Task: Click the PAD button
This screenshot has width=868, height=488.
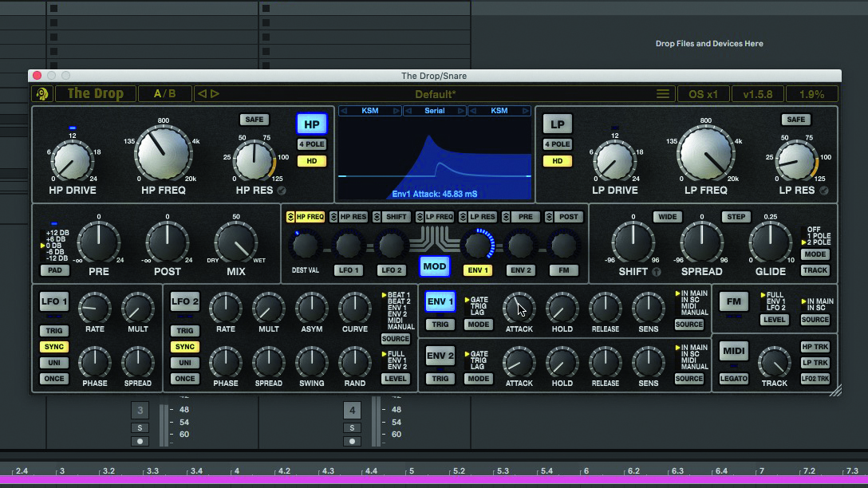Action: (55, 270)
